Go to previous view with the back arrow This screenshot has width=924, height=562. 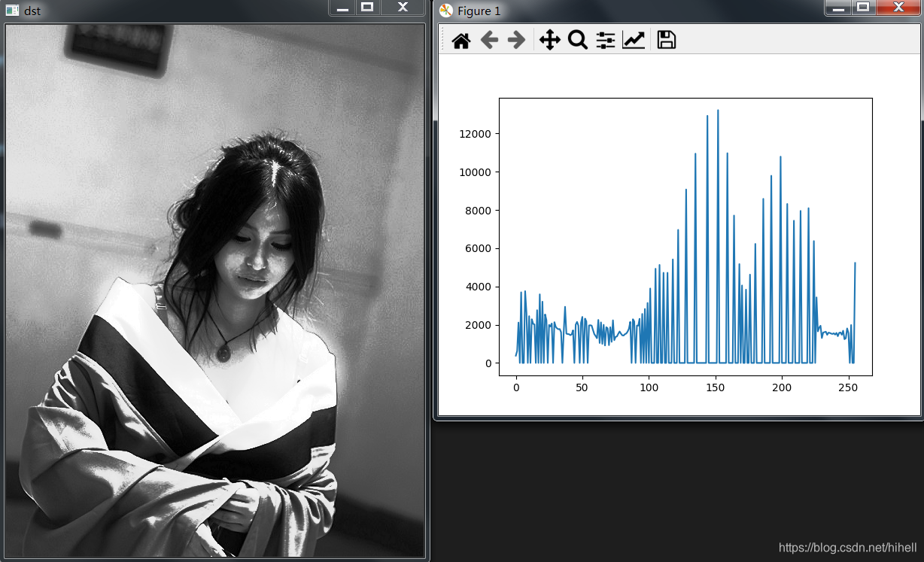(x=489, y=40)
